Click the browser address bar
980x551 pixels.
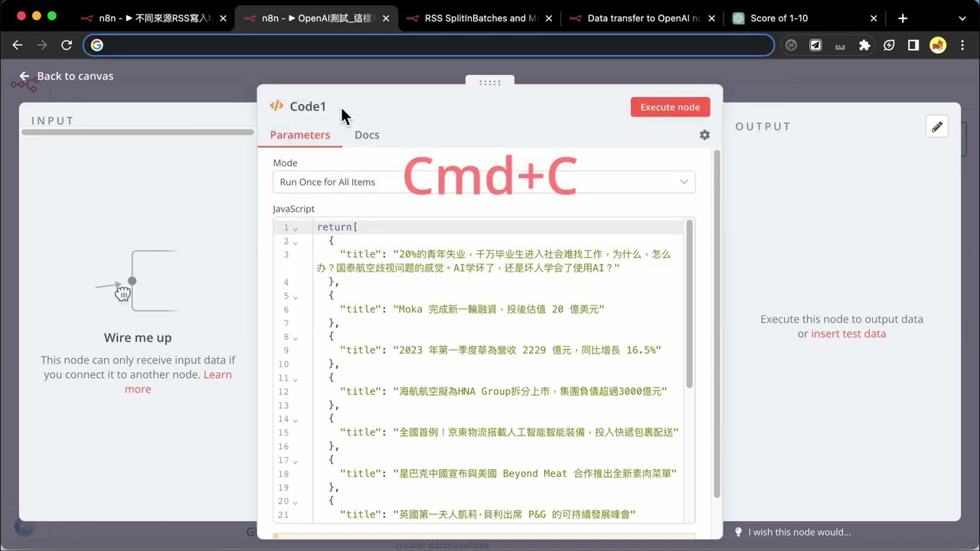pos(429,45)
